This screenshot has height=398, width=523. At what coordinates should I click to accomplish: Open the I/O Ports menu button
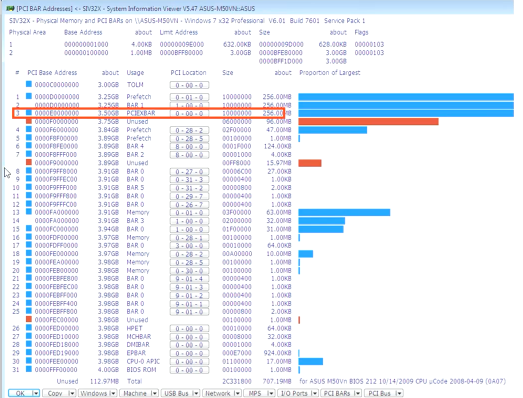(294, 393)
